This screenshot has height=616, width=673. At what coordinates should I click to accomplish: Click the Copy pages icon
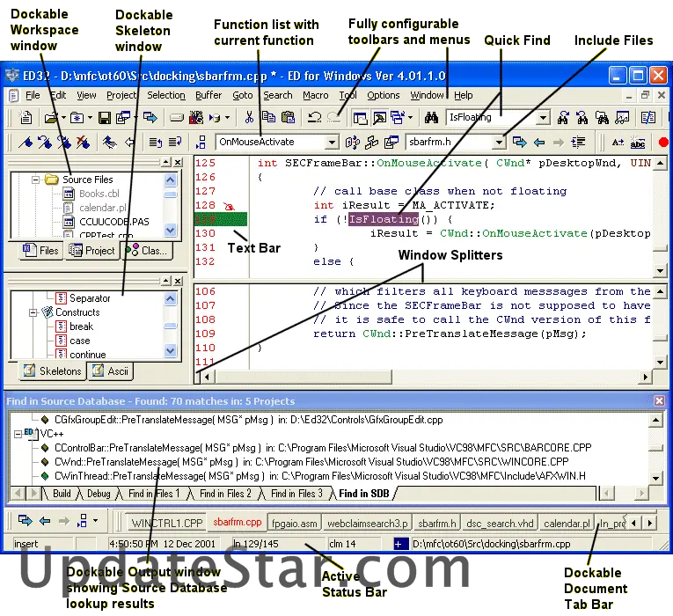268,117
